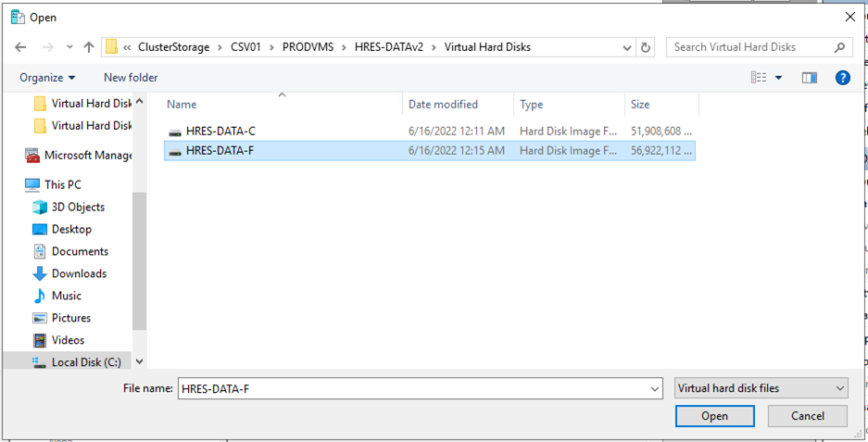
Task: Select the HRES-DATA-C disk file
Action: [x=220, y=132]
